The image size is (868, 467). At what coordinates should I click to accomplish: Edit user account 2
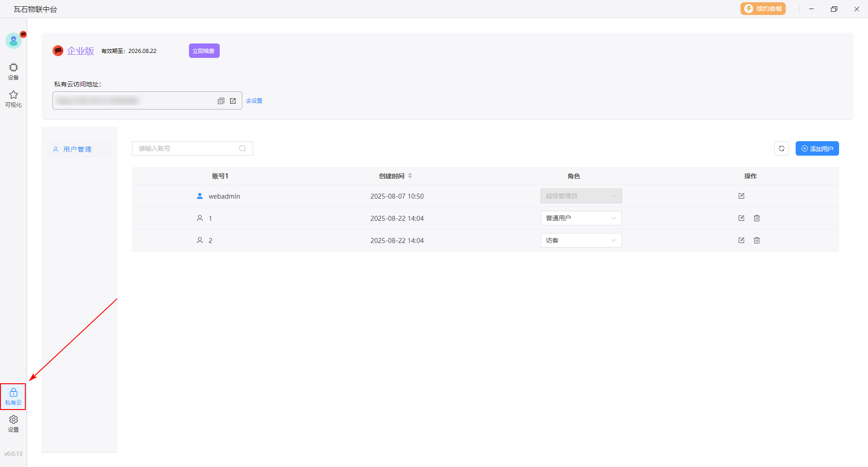(x=741, y=240)
